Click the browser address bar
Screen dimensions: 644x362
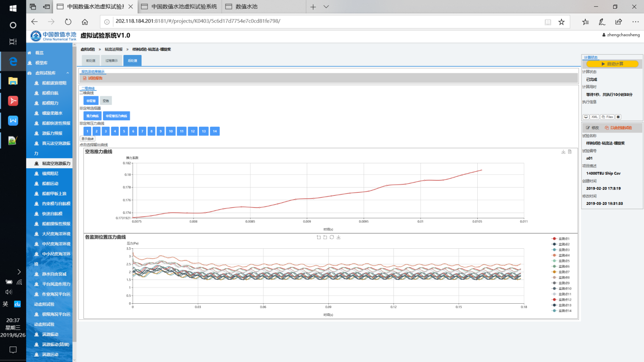pos(325,21)
